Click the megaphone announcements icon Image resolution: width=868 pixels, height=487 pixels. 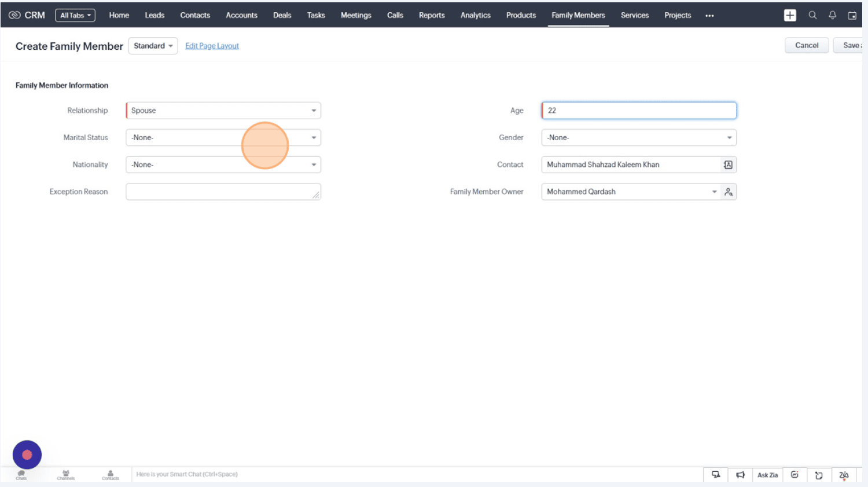click(740, 475)
